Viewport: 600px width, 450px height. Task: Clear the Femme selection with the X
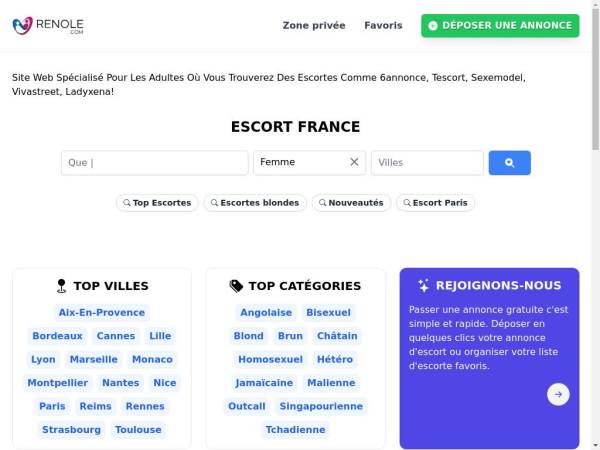pos(354,162)
